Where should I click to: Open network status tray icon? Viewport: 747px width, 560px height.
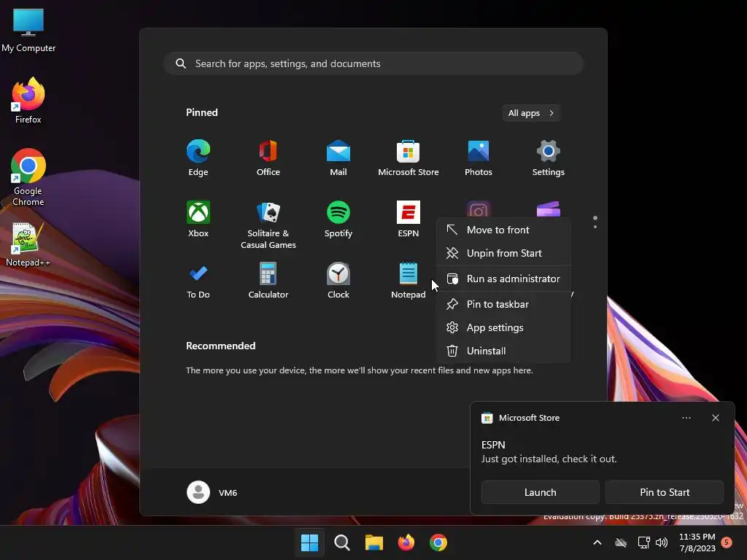(643, 542)
